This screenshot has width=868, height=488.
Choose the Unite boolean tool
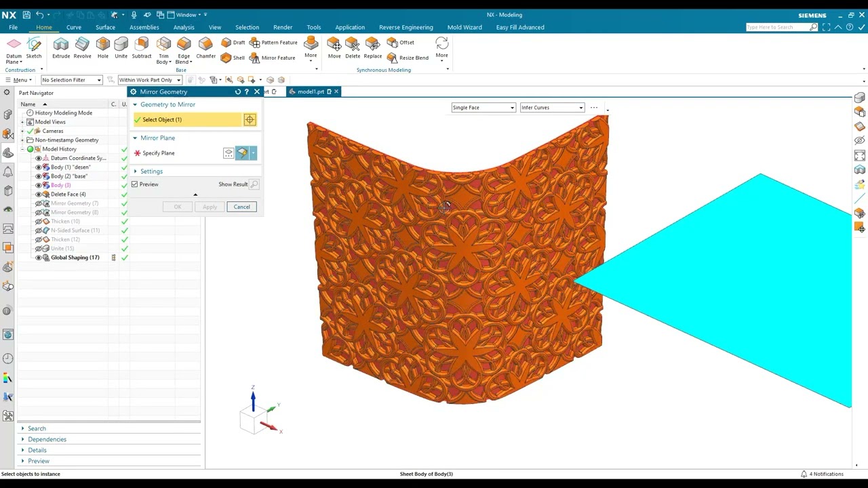click(121, 48)
